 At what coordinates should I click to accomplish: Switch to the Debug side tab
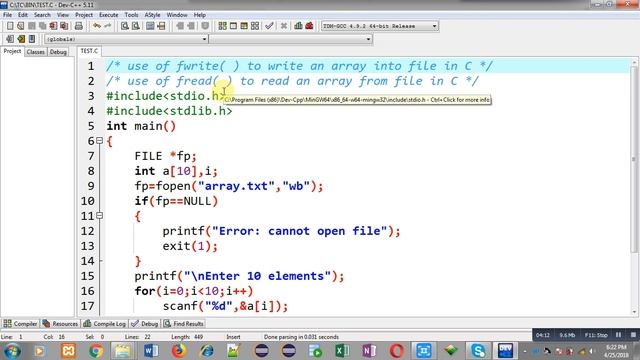pyautogui.click(x=58, y=52)
